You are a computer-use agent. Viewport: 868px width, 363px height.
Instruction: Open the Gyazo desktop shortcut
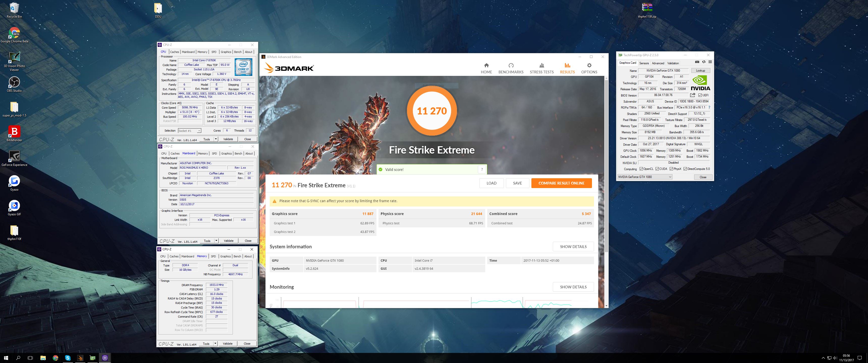point(14,183)
